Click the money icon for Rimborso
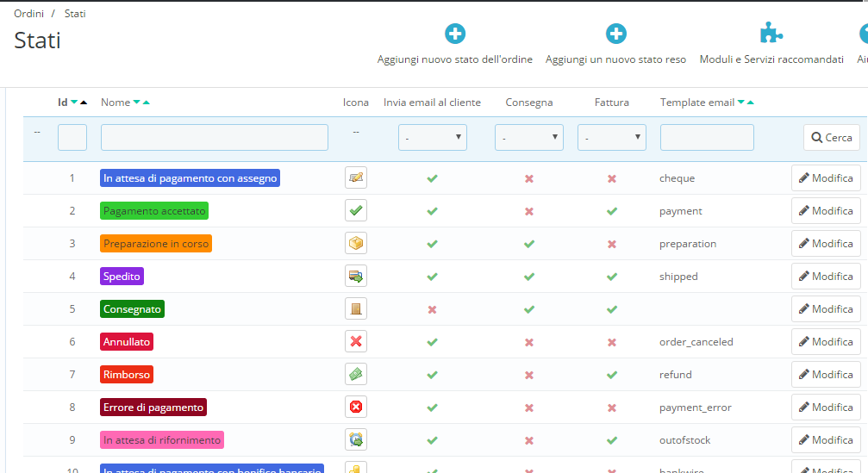Image resolution: width=868 pixels, height=473 pixels. [x=356, y=375]
